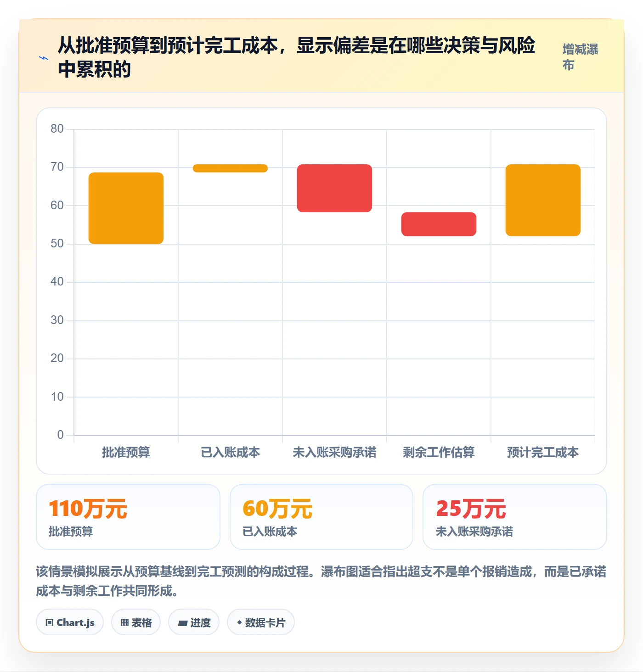This screenshot has width=643, height=672.
Task: Click the 剩余工作估算 x-axis label
Action: point(439,452)
